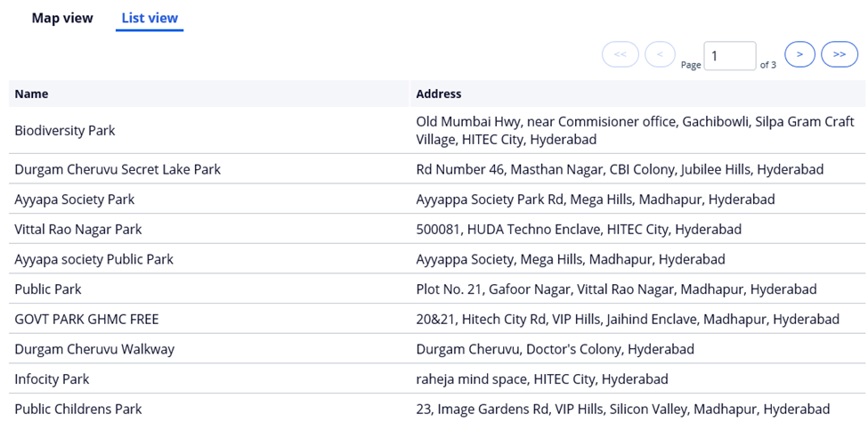The image size is (868, 447).
Task: Select the List view tab
Action: tap(150, 19)
